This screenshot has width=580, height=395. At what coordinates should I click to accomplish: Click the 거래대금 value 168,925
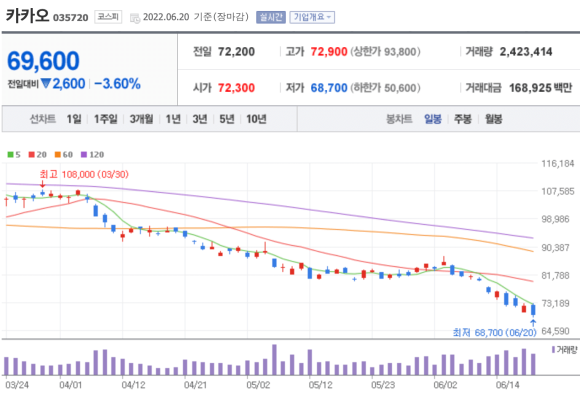(530, 88)
